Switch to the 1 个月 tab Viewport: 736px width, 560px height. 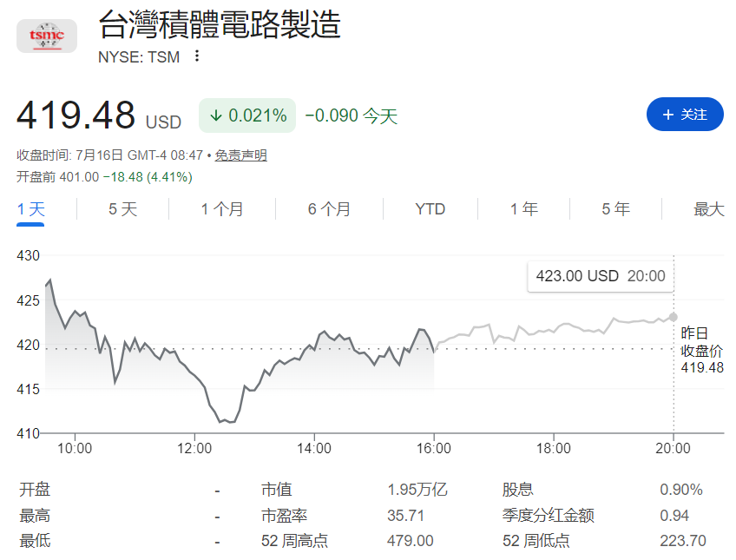(x=222, y=209)
